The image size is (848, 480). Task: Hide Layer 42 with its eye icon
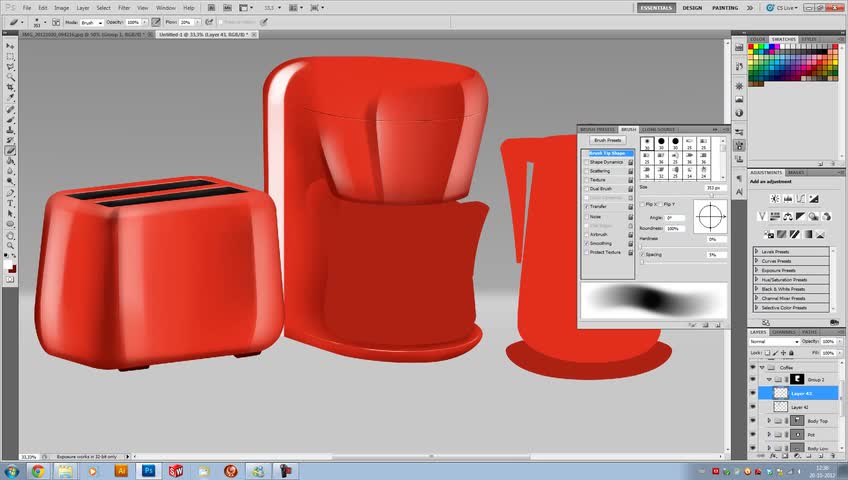pos(753,408)
